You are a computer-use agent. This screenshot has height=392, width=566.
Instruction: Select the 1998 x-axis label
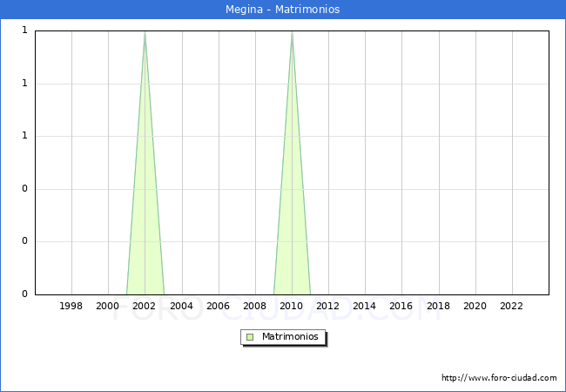[71, 306]
